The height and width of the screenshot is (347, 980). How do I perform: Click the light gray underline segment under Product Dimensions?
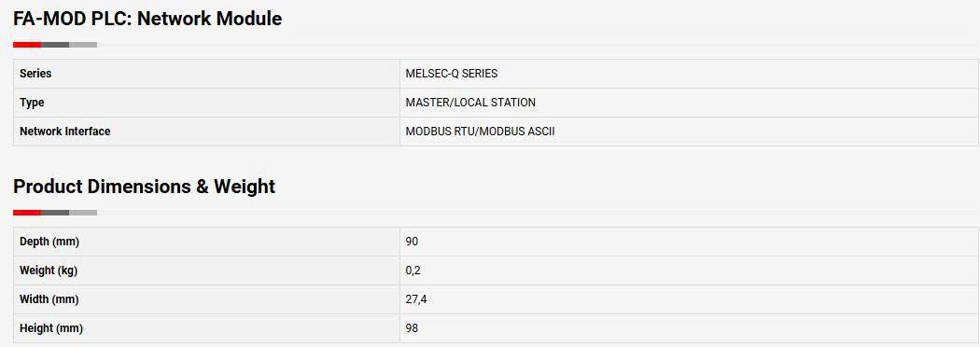point(83,213)
